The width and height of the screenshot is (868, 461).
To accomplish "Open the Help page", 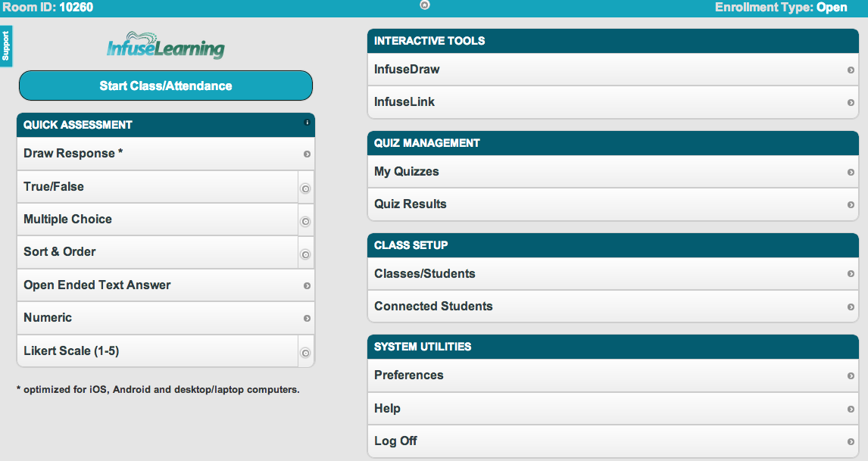I will [613, 409].
